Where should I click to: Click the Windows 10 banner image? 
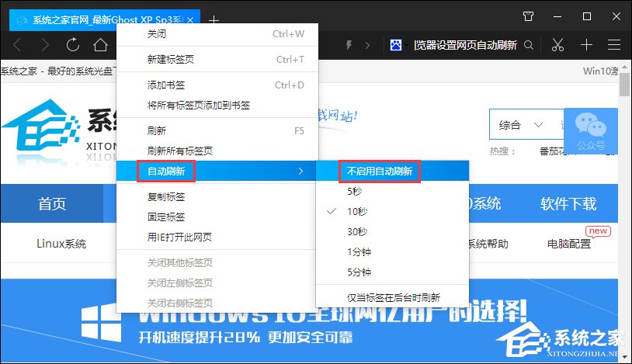(x=309, y=321)
